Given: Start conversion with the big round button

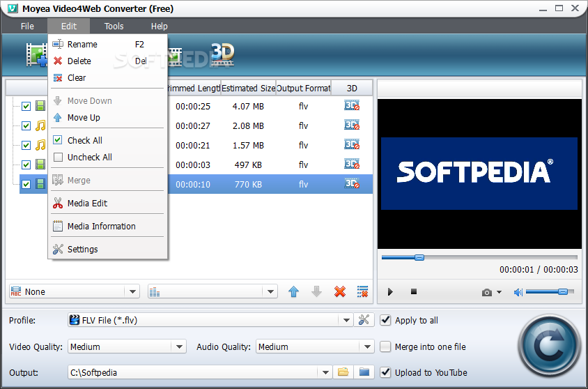Looking at the screenshot, I should pyautogui.click(x=550, y=346).
